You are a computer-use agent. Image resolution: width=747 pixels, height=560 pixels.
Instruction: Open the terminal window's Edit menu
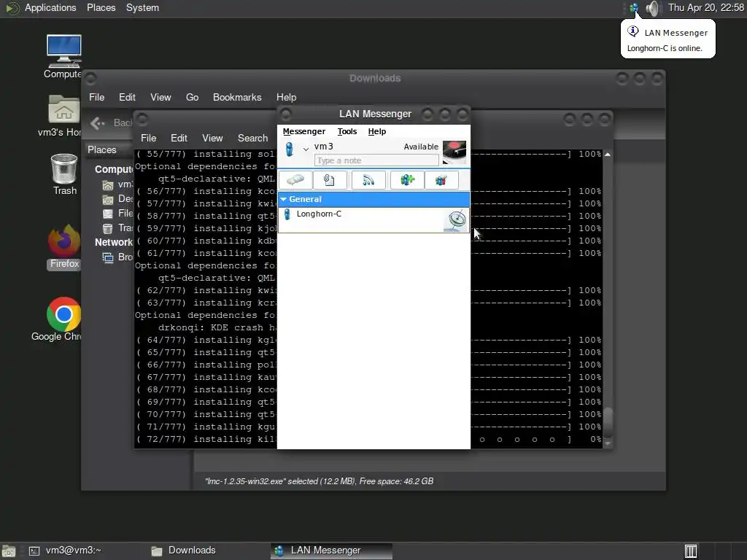click(179, 138)
